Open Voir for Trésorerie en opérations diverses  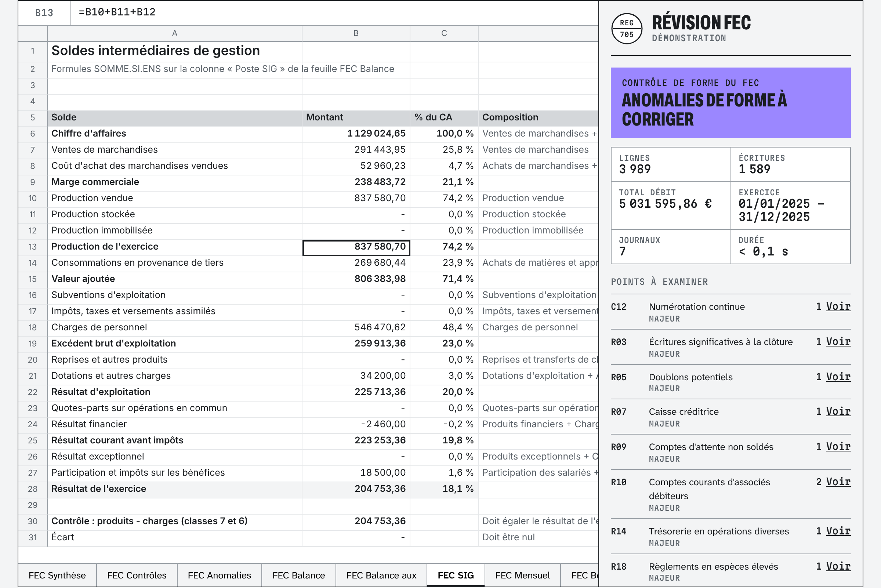(x=838, y=531)
